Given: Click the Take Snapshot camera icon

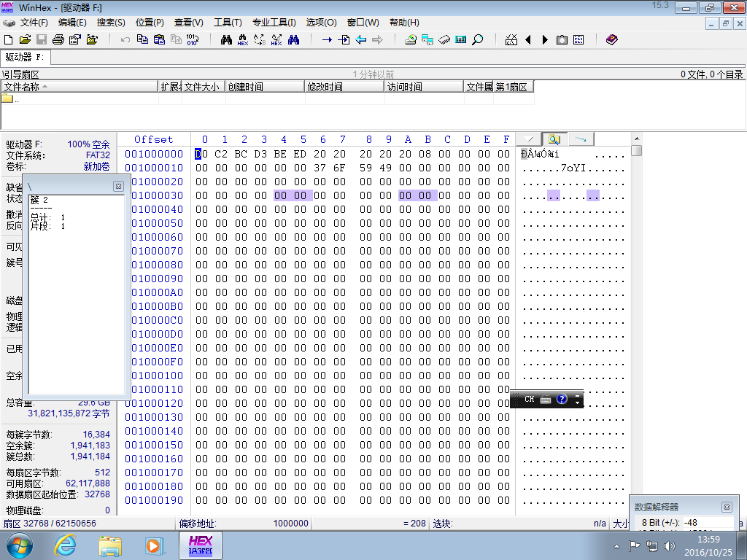Looking at the screenshot, I should pyautogui.click(x=562, y=39).
